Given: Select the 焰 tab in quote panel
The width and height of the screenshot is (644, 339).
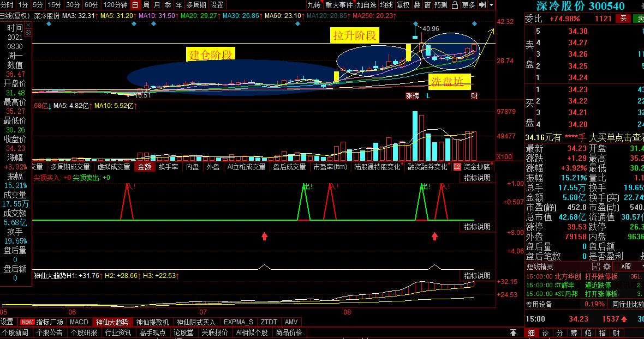Looking at the screenshot, I should [x=588, y=333].
